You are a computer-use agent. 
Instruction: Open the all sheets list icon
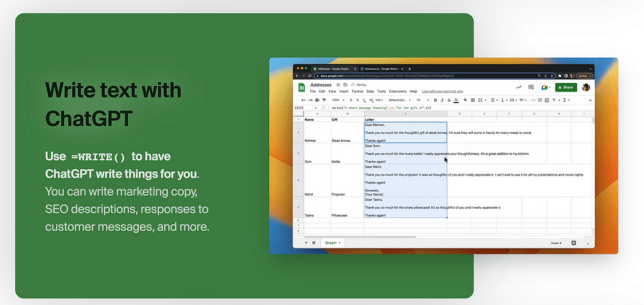(x=314, y=243)
